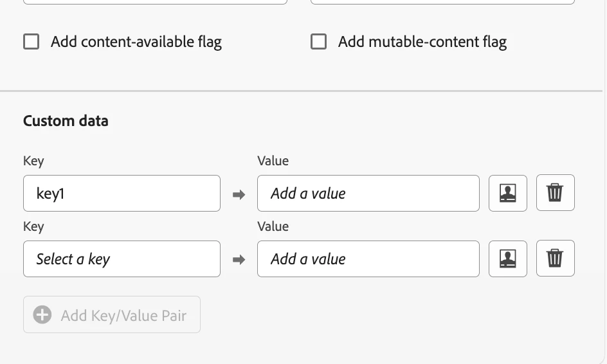This screenshot has width=607, height=364.
Task: Click the arrow next to key1
Action: coord(239,194)
